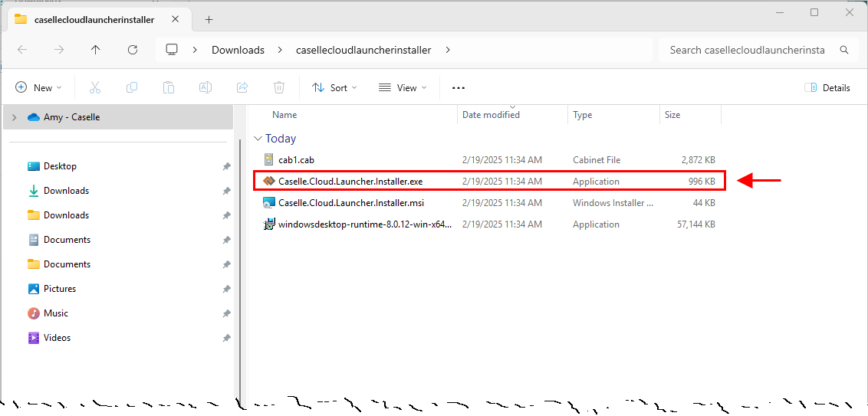Sort by Size column header
868x416 pixels.
click(672, 115)
